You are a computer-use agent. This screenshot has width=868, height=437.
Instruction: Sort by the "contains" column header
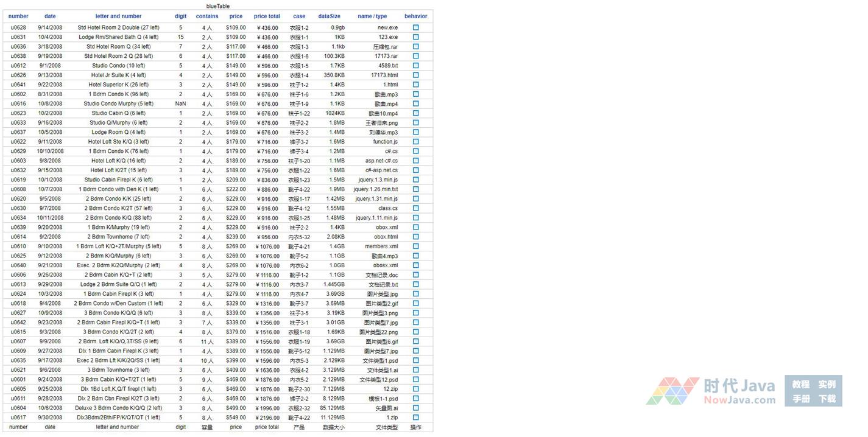coord(207,16)
